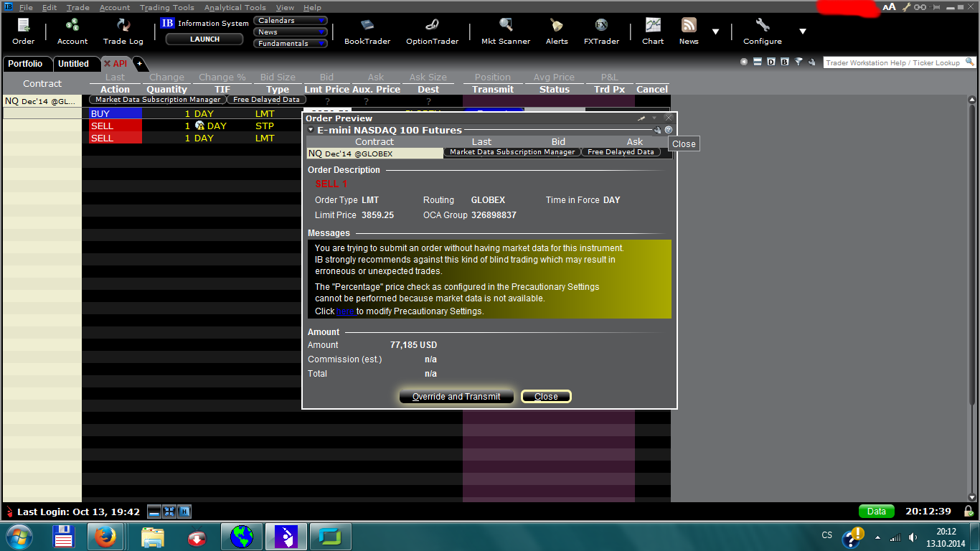Click the D icon in the page toolbar

point(771,62)
